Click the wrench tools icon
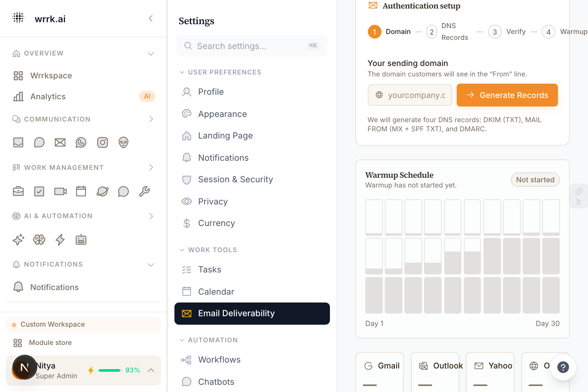Screen dimensions: 588x392 point(144,191)
